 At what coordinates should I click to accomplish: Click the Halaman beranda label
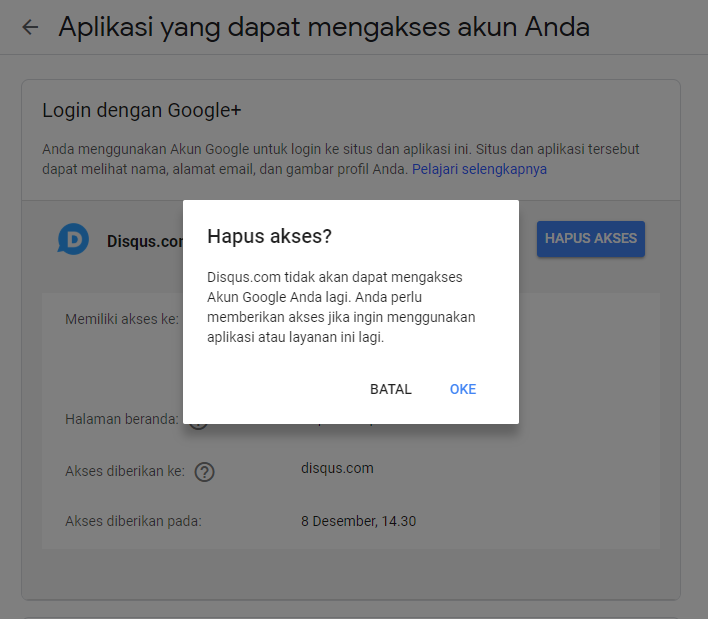tap(122, 419)
